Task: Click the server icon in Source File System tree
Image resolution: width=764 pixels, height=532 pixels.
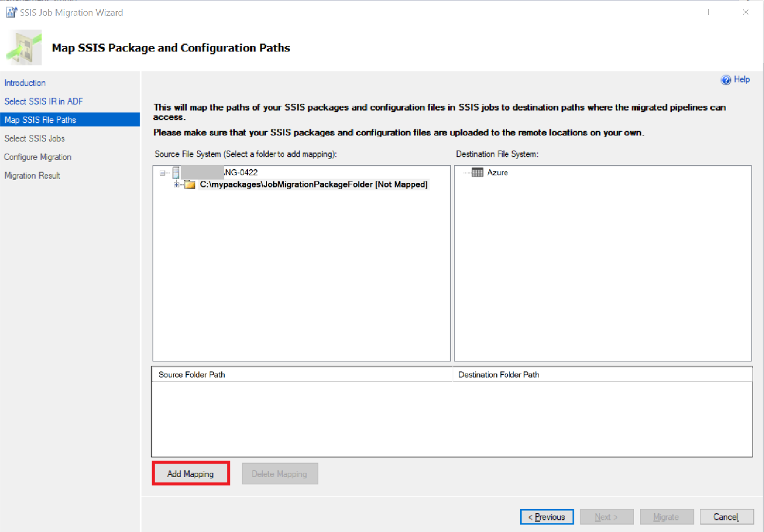Action: pos(176,172)
